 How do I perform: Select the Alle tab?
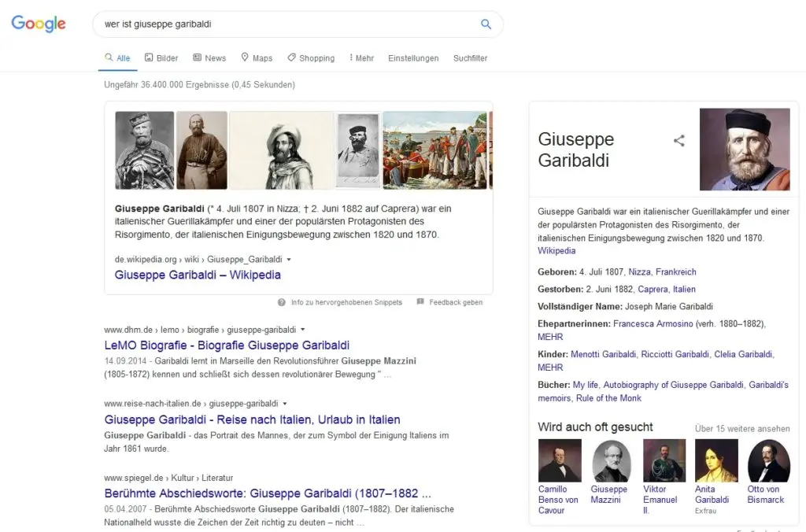(118, 58)
